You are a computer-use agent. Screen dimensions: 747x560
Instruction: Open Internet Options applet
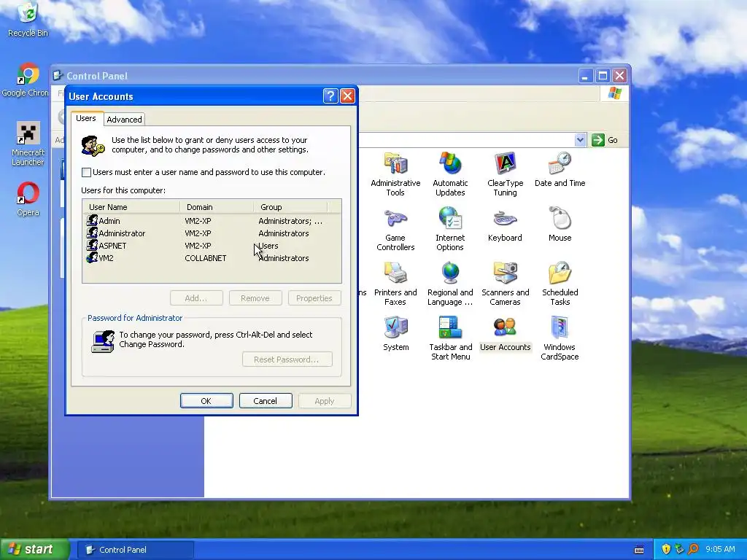pos(450,228)
